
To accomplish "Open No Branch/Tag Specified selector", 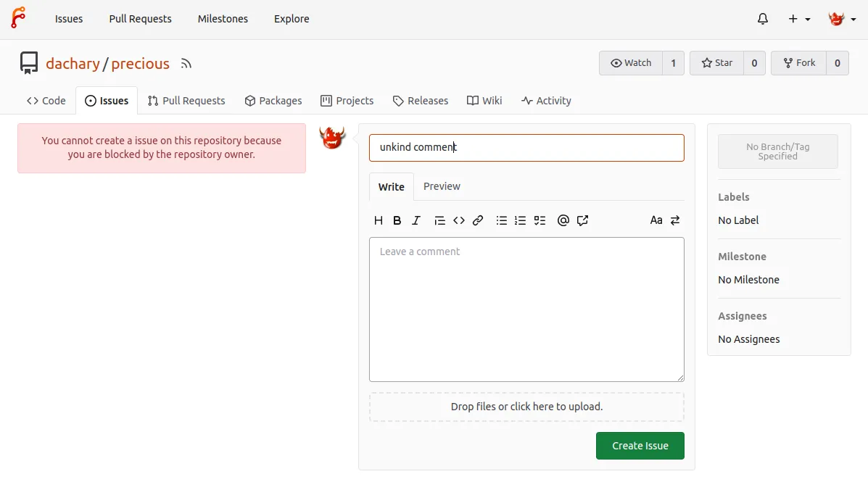I will point(777,151).
